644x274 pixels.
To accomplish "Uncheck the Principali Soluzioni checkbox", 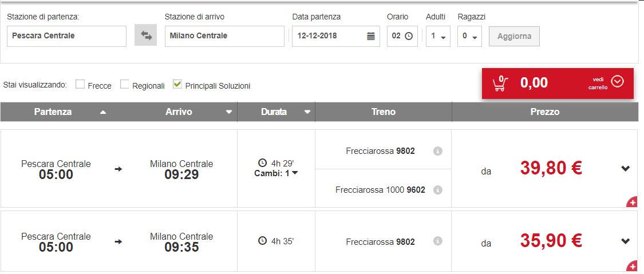I will click(177, 85).
